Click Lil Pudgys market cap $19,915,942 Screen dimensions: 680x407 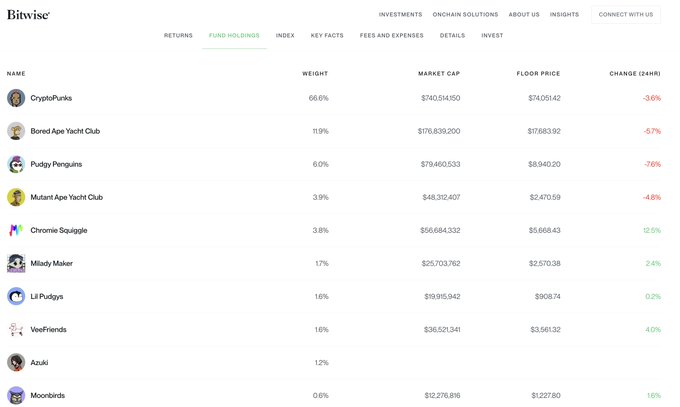(442, 296)
